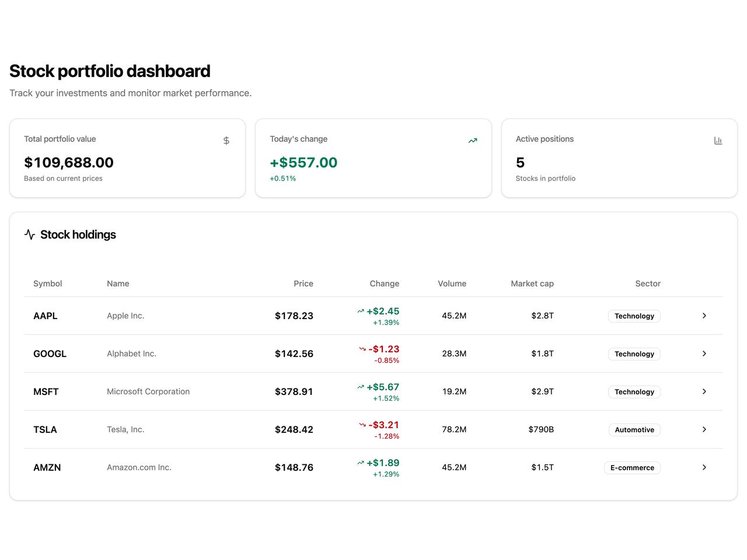747x560 pixels.
Task: Select the +$5.67 change value
Action: pyautogui.click(x=383, y=387)
